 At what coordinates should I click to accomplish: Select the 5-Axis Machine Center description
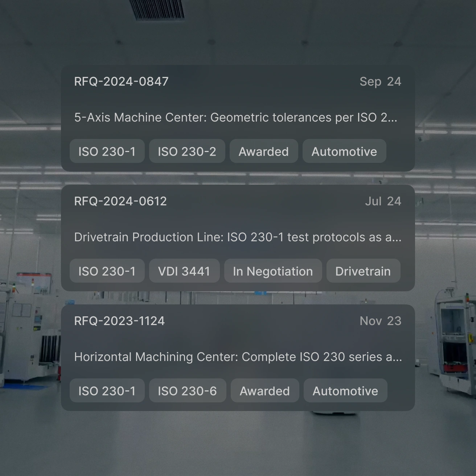236,118
